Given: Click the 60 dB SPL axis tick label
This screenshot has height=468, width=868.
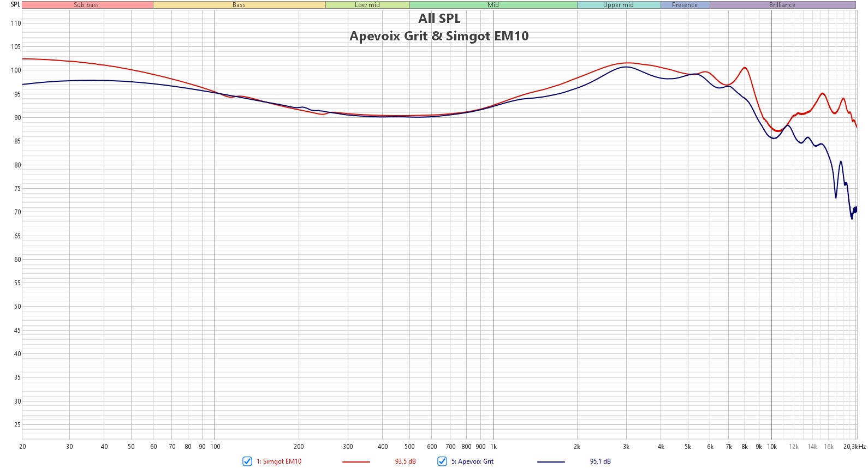Looking at the screenshot, I should (x=17, y=260).
